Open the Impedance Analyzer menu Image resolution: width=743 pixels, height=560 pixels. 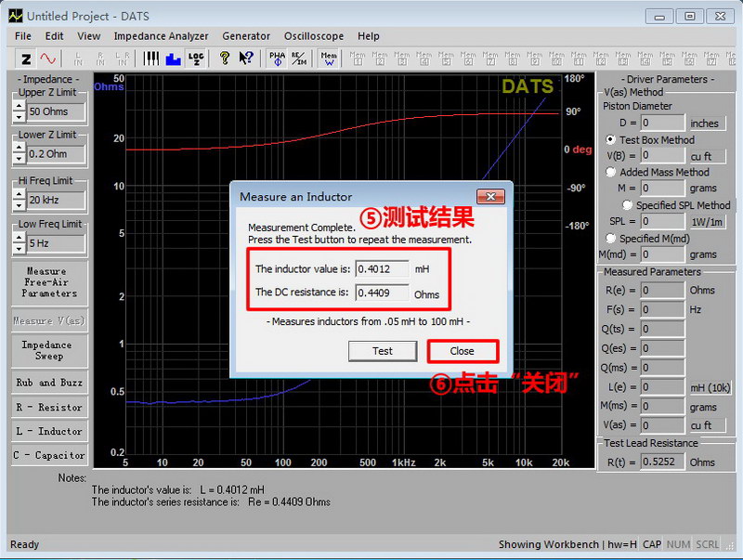coord(161,36)
